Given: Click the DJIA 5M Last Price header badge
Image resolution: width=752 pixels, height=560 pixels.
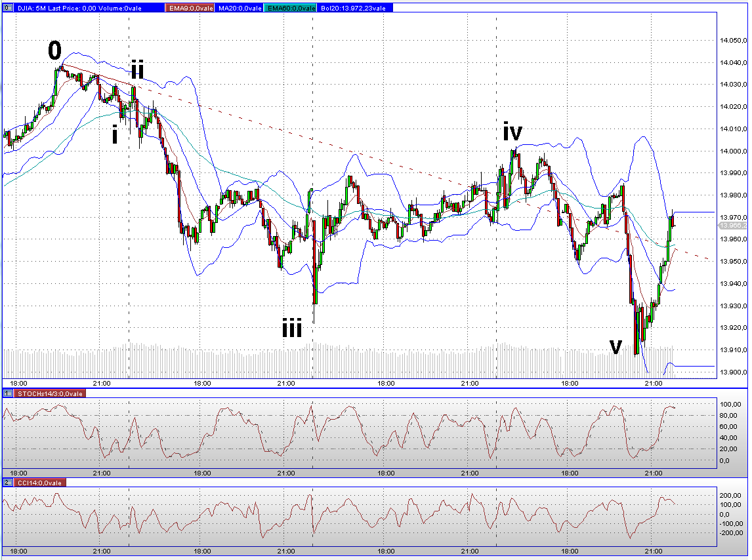Looking at the screenshot, I should coord(79,9).
